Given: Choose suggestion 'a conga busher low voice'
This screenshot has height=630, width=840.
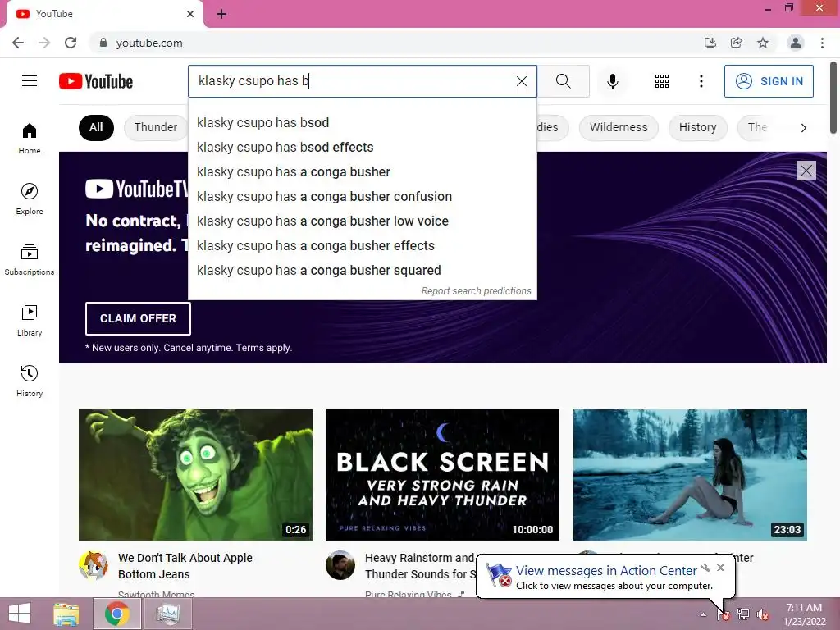Looking at the screenshot, I should click(x=362, y=221).
